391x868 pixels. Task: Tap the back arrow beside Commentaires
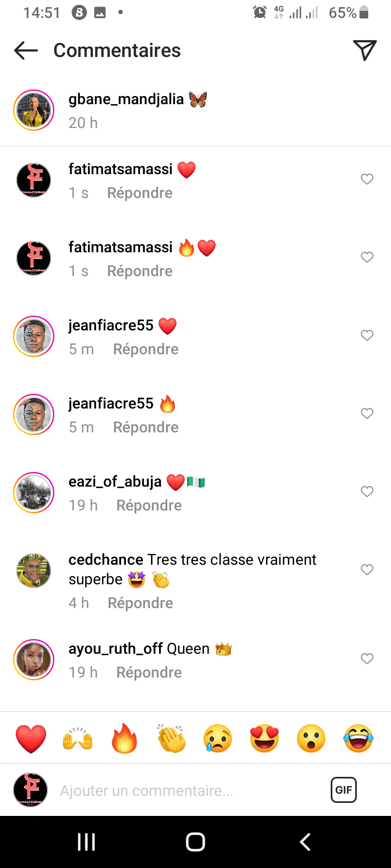[26, 51]
